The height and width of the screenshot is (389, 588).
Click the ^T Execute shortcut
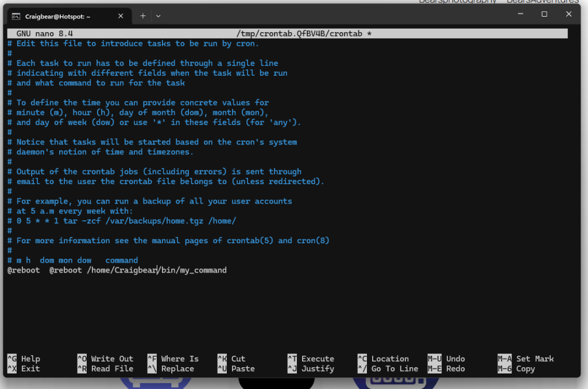pyautogui.click(x=311, y=359)
